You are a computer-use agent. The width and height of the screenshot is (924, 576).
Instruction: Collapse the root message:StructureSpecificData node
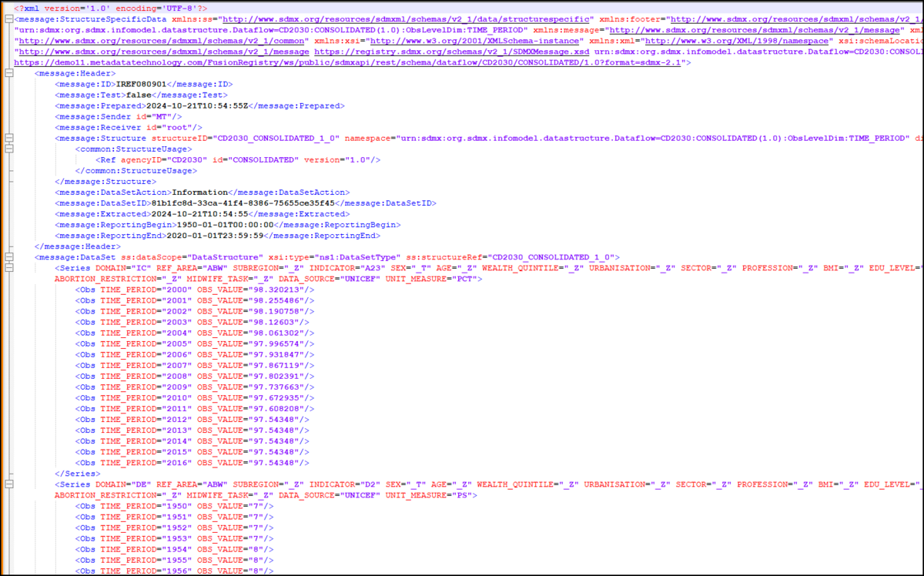[8, 18]
